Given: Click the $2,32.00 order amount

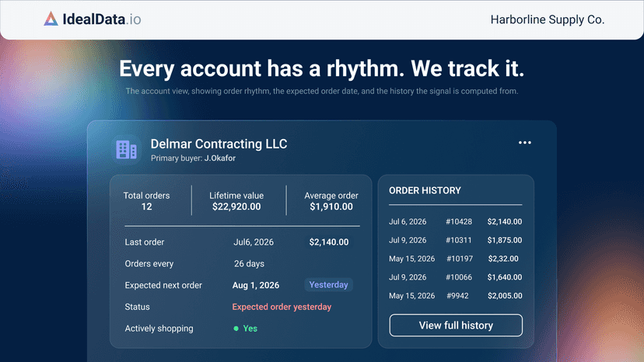Looking at the screenshot, I should click(x=503, y=259).
